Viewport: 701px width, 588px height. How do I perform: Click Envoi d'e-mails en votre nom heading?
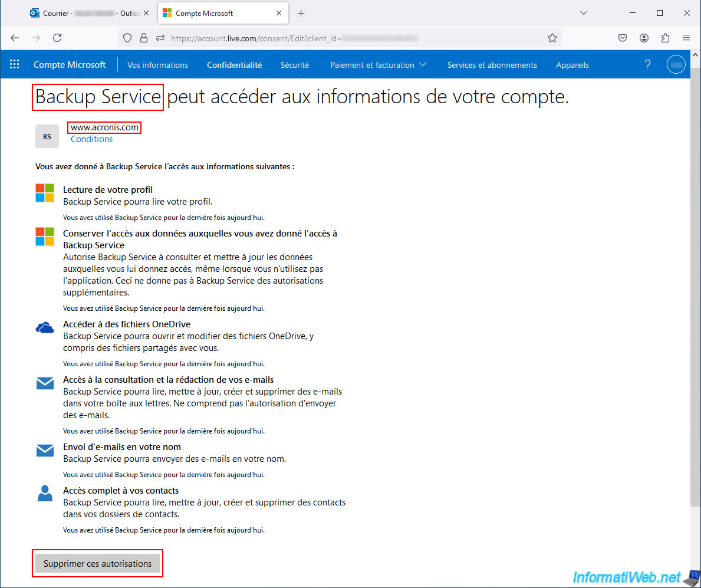coord(122,446)
